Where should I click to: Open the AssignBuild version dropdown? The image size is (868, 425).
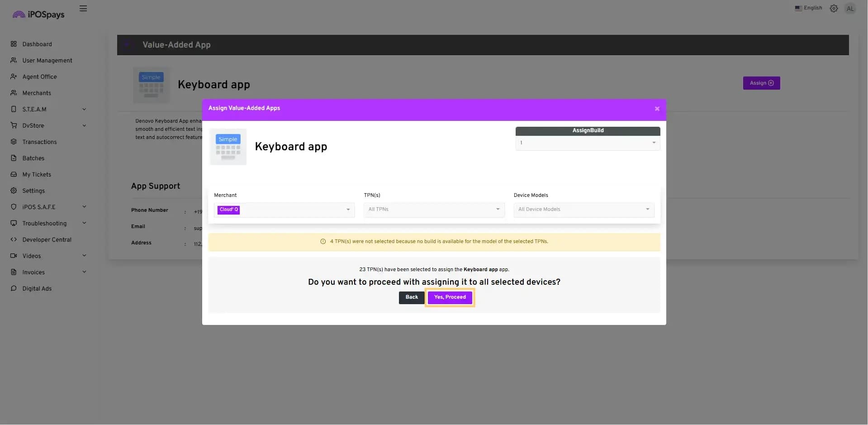point(587,143)
